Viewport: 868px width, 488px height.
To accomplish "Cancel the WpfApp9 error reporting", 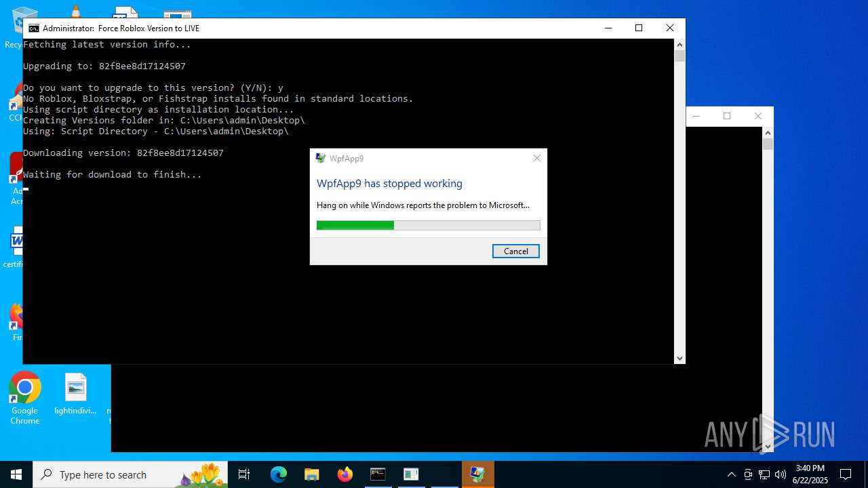I will click(x=515, y=251).
